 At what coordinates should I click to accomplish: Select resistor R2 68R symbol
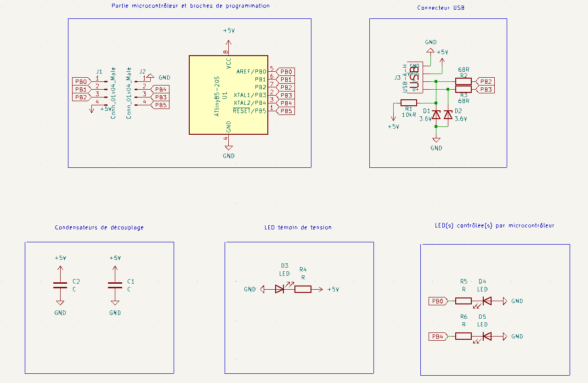click(x=463, y=81)
